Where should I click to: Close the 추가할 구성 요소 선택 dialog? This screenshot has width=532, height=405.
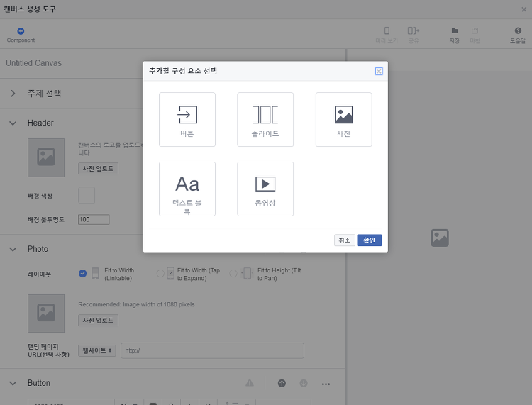coord(379,71)
